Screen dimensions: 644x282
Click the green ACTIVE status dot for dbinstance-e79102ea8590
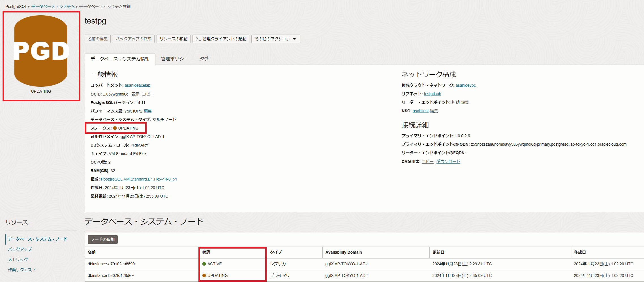pyautogui.click(x=204, y=264)
